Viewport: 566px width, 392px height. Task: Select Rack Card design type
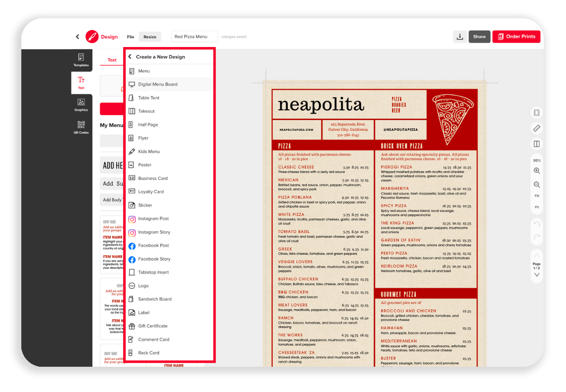pyautogui.click(x=170, y=353)
